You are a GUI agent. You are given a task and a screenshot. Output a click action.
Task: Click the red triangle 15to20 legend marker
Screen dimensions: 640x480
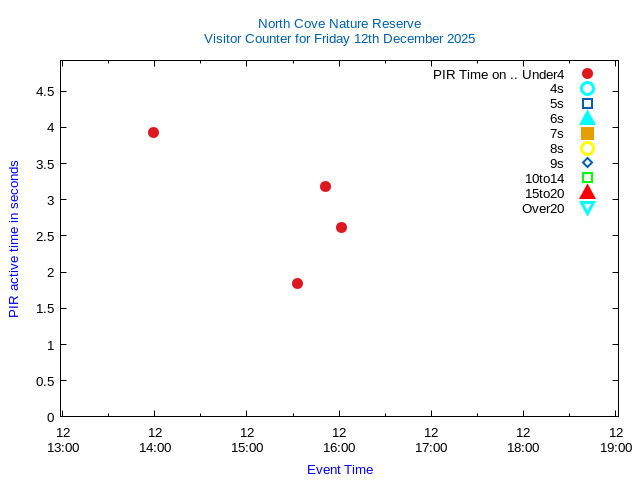click(587, 193)
